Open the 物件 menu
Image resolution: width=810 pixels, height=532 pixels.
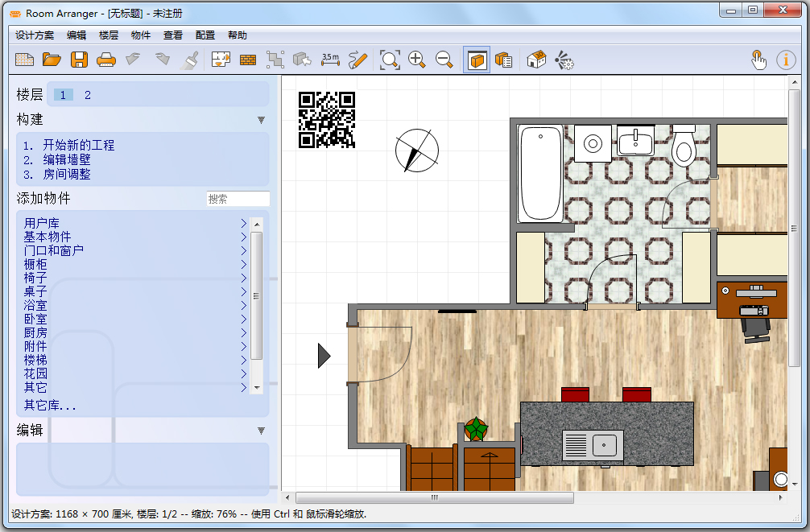click(141, 35)
